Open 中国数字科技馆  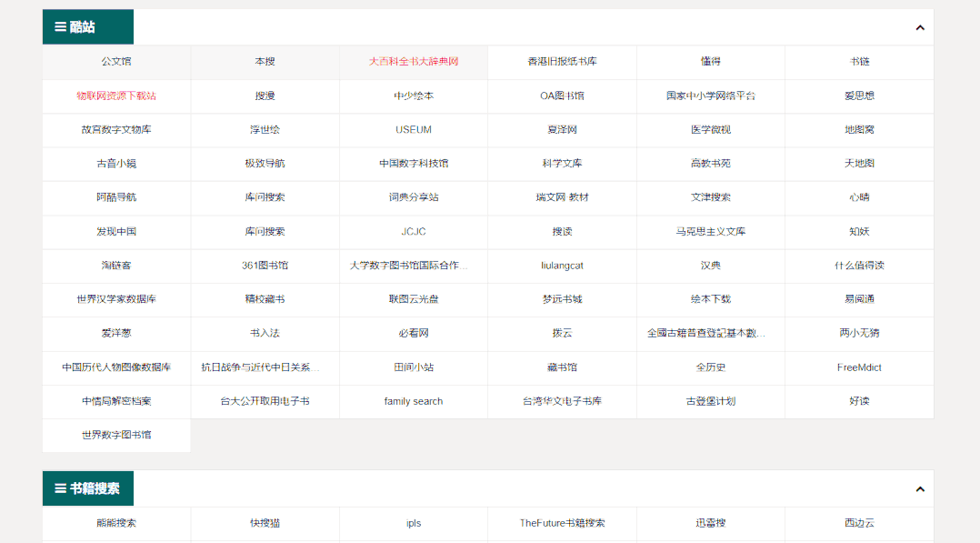[414, 164]
